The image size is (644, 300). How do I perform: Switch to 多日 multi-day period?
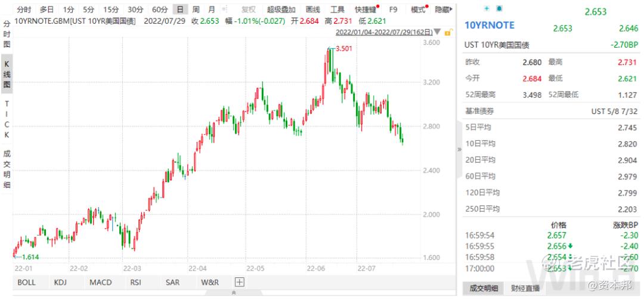click(x=47, y=10)
